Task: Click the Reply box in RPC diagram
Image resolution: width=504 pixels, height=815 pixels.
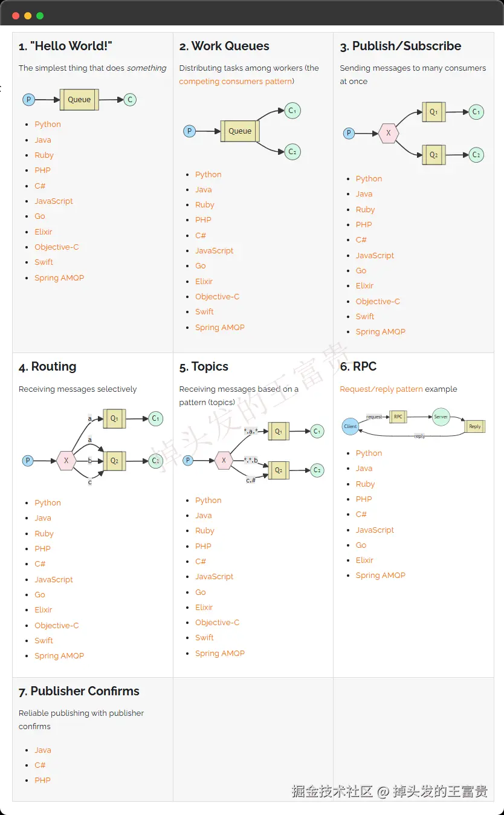Action: (x=475, y=427)
